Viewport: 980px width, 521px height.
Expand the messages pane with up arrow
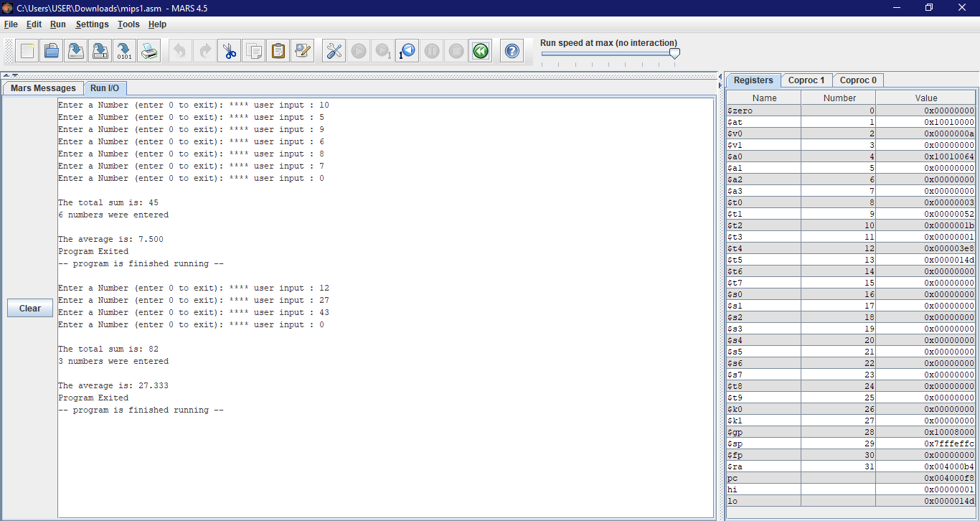pyautogui.click(x=6, y=75)
